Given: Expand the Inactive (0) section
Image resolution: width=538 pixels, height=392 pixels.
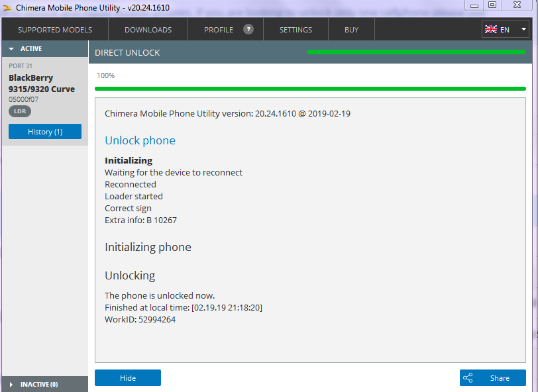Looking at the screenshot, I should 45,384.
